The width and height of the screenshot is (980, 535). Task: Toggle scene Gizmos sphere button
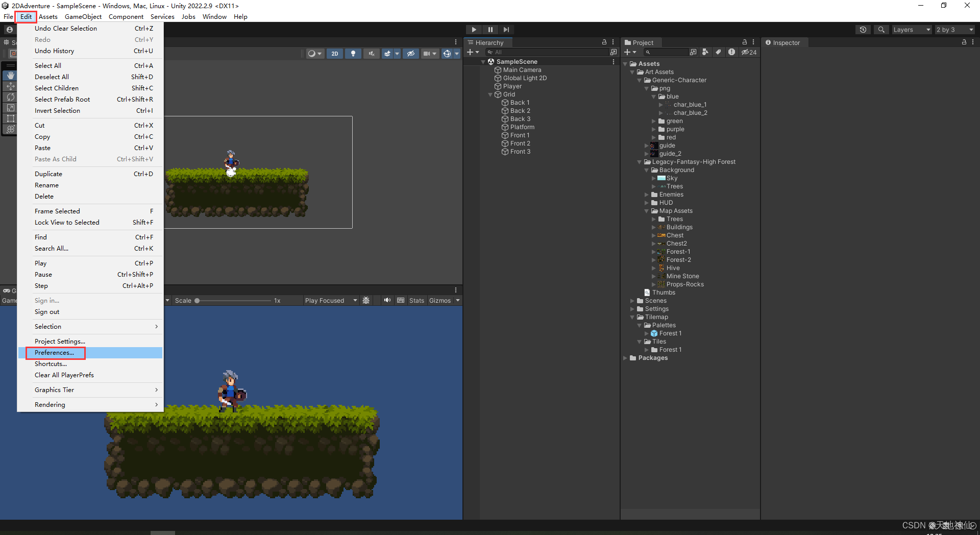pyautogui.click(x=447, y=54)
